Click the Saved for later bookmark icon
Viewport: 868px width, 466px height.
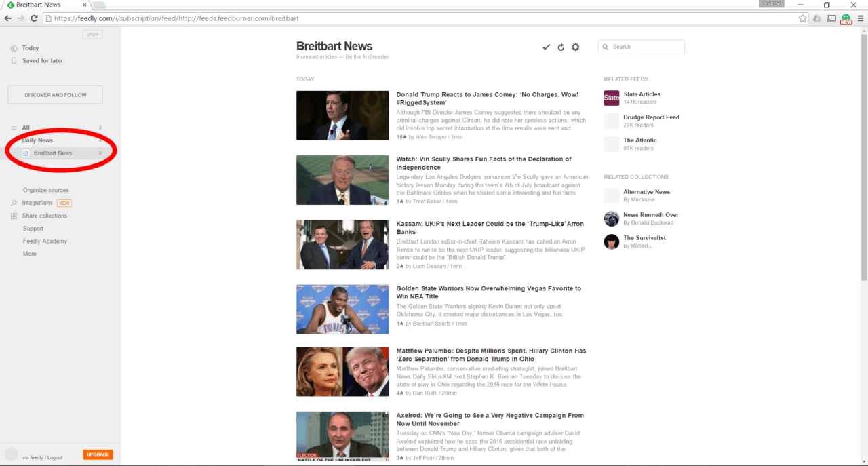[14, 61]
